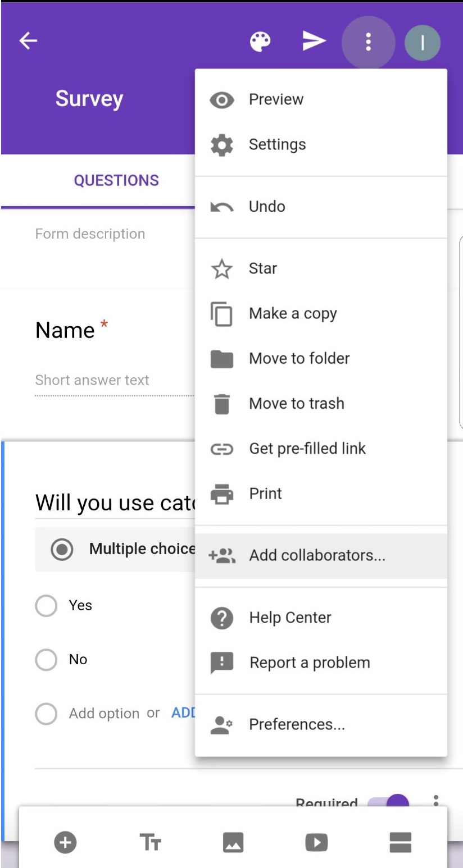Tap the Send form arrow icon

tap(314, 41)
